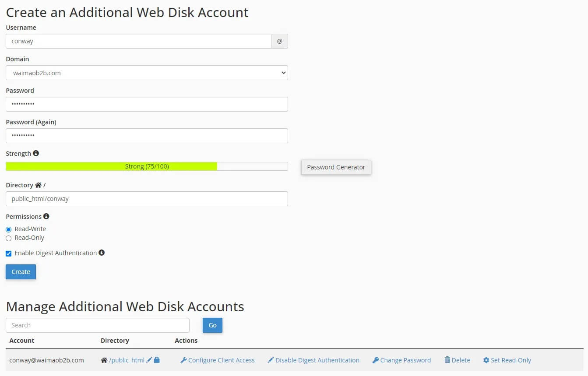Click the info icon next to Permissions
The image size is (588, 376).
coord(46,216)
